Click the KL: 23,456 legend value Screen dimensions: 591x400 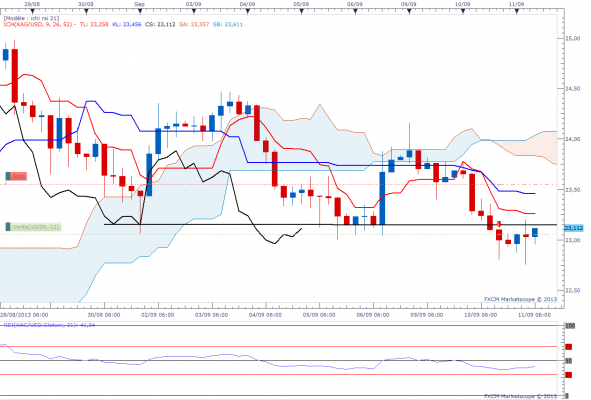pyautogui.click(x=127, y=24)
